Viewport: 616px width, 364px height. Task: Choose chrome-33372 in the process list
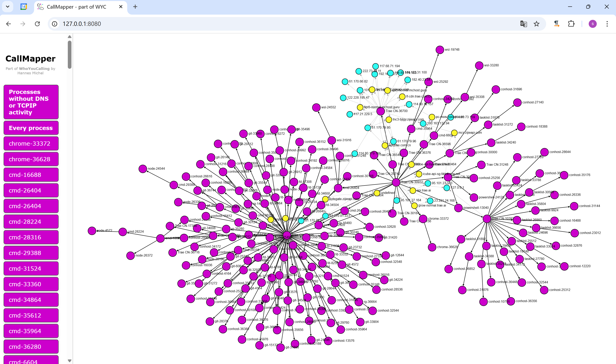pyautogui.click(x=31, y=143)
